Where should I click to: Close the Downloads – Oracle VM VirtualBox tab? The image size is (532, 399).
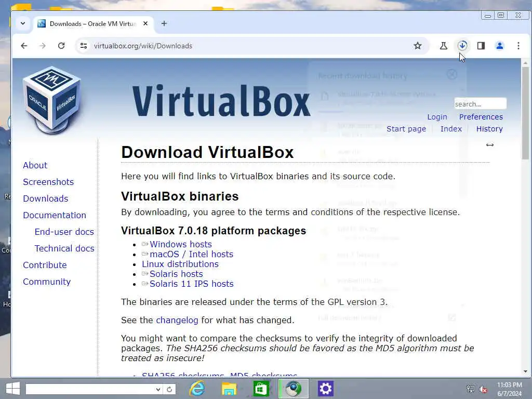point(145,23)
